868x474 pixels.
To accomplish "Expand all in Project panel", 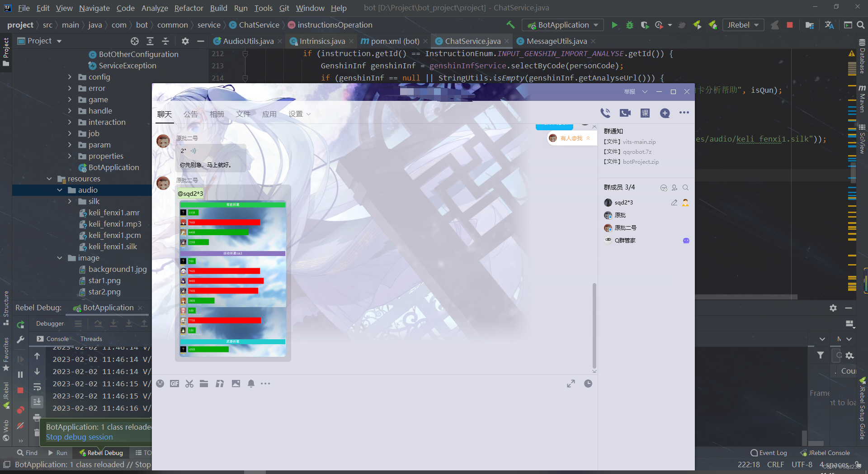I will tap(150, 41).
